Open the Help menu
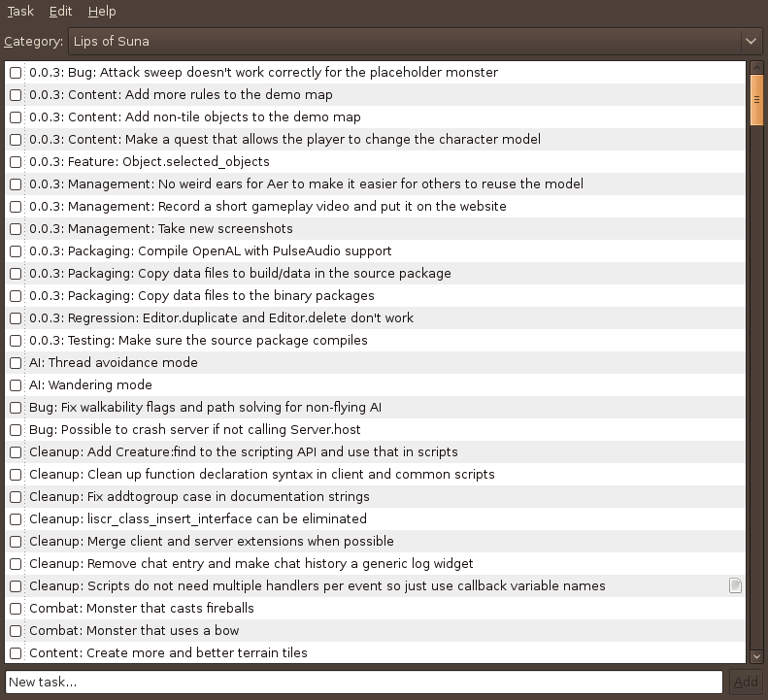 [x=102, y=12]
